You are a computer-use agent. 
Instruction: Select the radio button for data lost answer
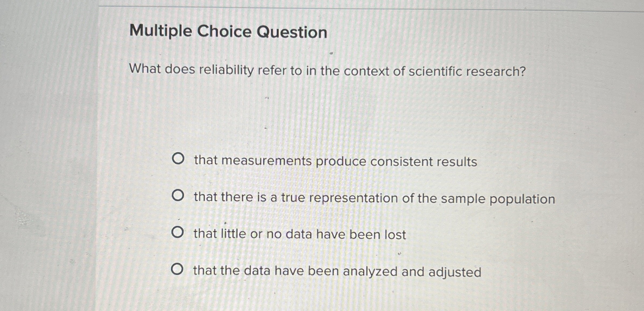tap(178, 233)
